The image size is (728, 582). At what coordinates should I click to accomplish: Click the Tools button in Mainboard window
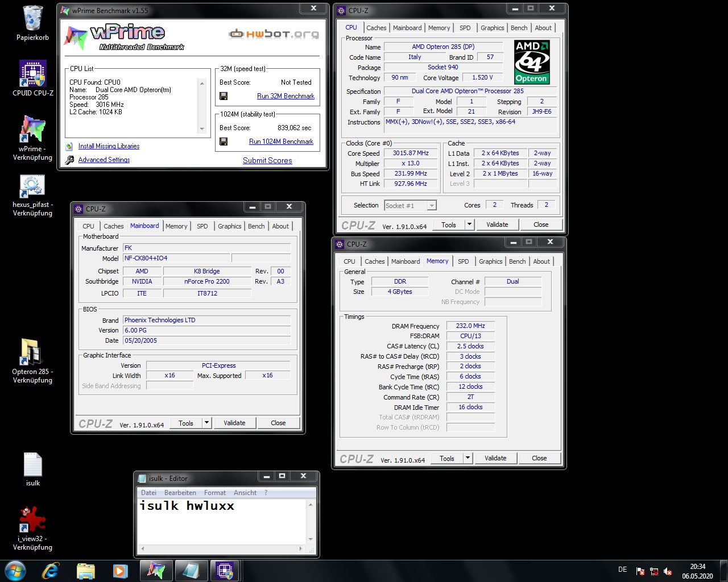pos(186,423)
